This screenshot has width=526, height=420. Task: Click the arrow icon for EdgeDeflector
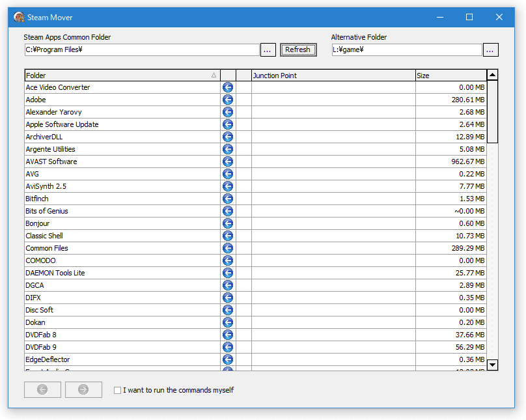coord(228,359)
